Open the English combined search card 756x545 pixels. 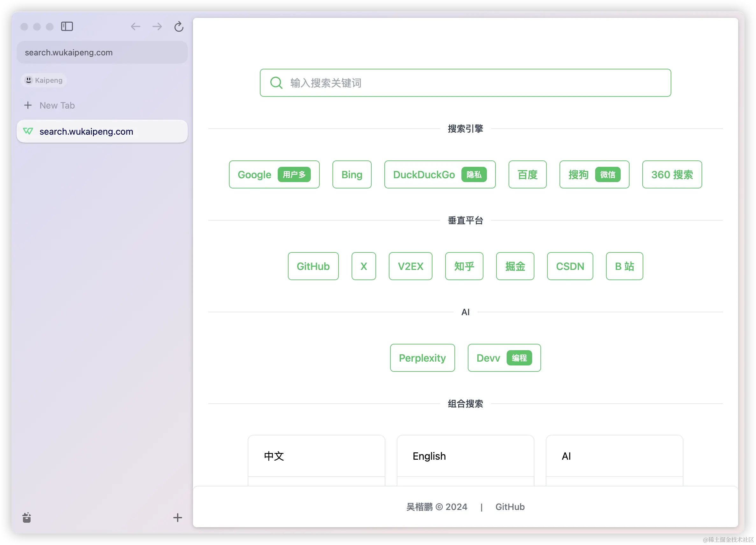pyautogui.click(x=465, y=460)
